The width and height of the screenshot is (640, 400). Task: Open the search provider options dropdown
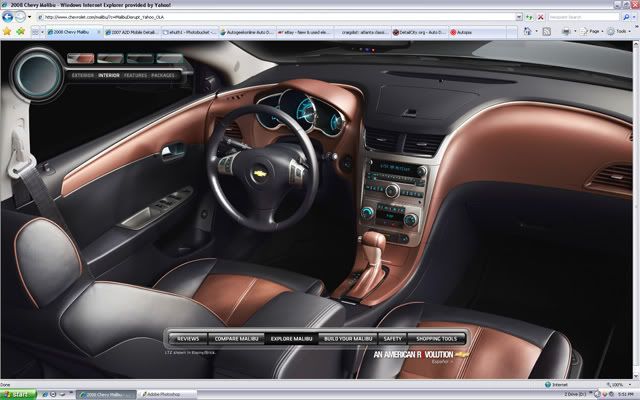(x=635, y=17)
